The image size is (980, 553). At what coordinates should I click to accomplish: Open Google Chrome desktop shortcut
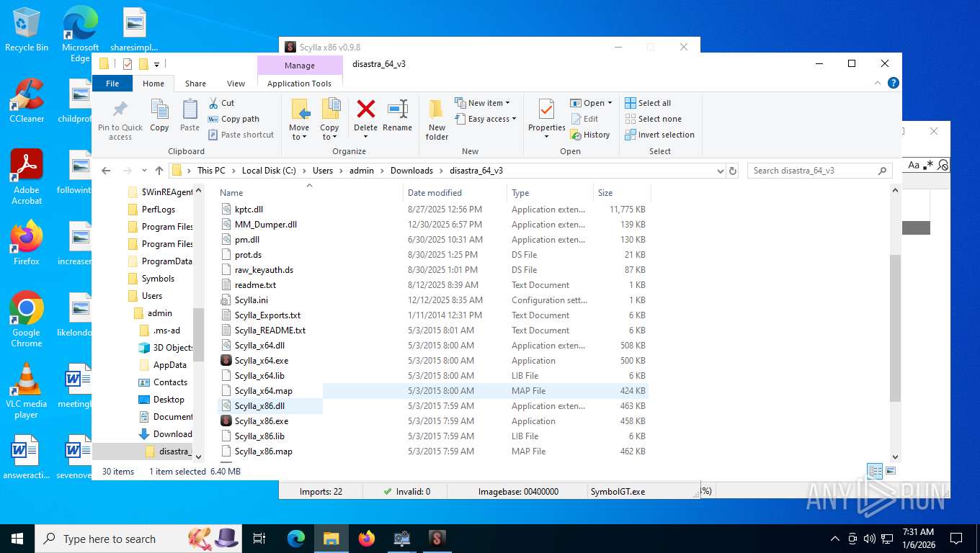27,319
